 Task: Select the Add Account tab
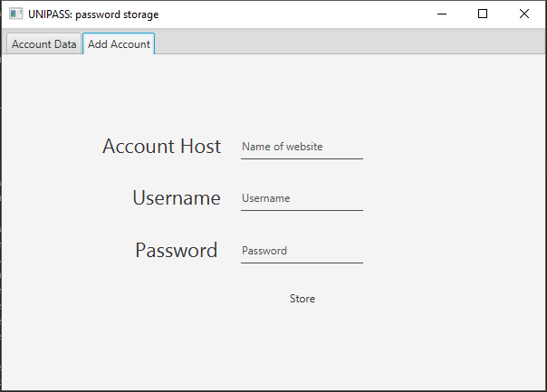point(119,44)
